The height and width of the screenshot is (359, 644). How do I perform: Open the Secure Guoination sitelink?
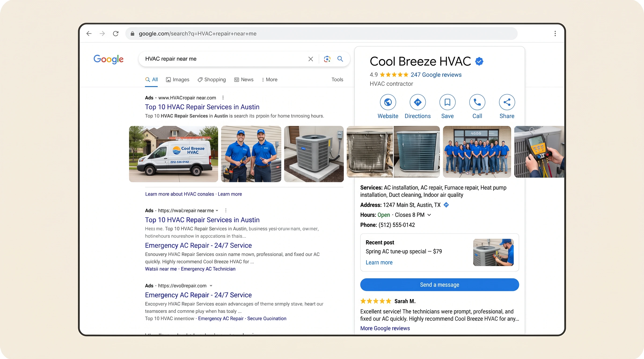(x=267, y=319)
